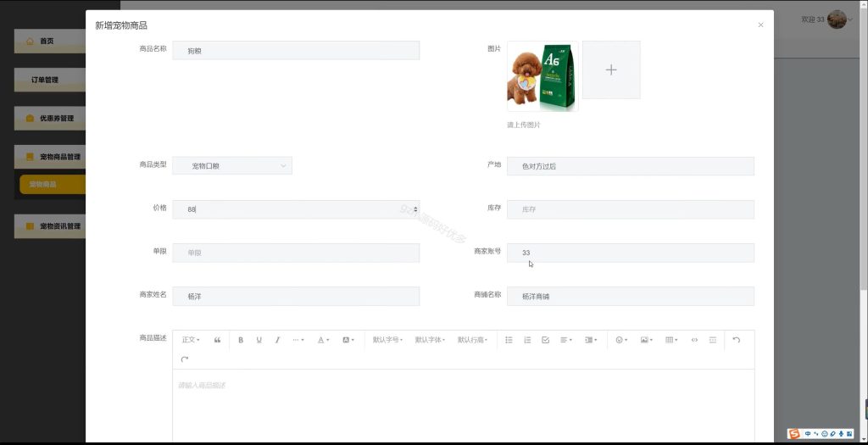868x445 pixels.
Task: Expand the 正文 heading style dropdown
Action: [x=191, y=340]
